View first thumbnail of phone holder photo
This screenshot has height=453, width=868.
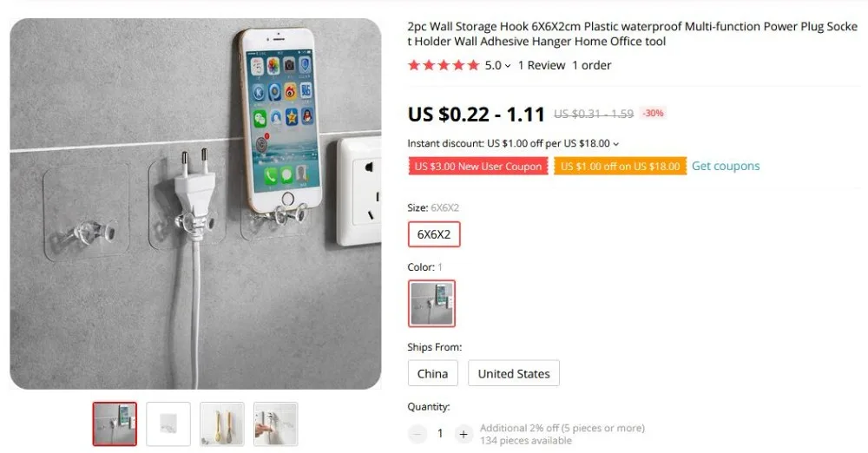point(115,424)
